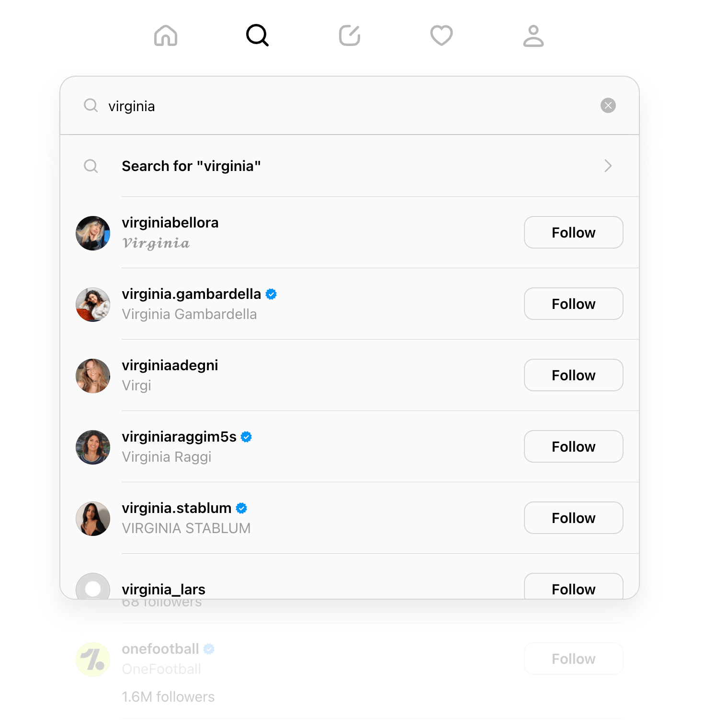Click the magnifier icon in search field
This screenshot has width=704, height=728.
[91, 105]
